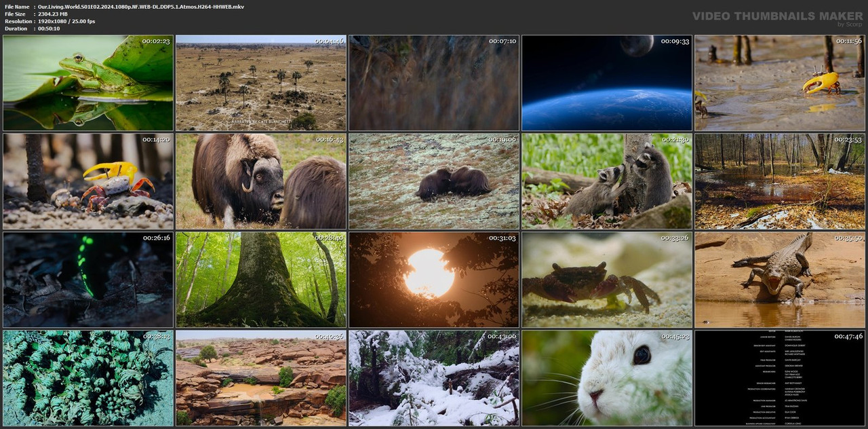Open the glowing green firefly thumbnail at 00:26:16
This screenshot has width=868, height=429.
pyautogui.click(x=88, y=280)
